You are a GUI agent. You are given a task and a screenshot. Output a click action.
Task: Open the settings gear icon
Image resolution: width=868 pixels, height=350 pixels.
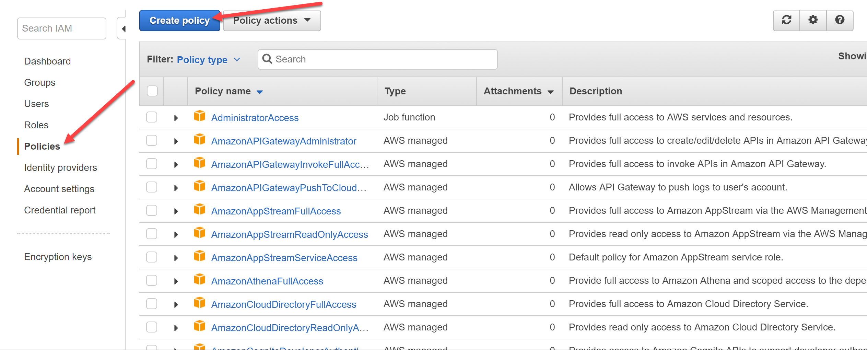813,20
